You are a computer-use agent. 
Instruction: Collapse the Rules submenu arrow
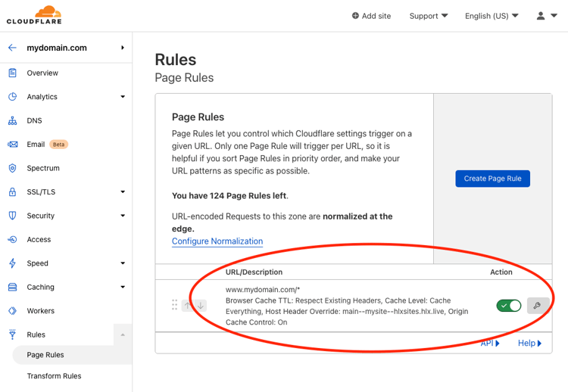click(x=123, y=334)
